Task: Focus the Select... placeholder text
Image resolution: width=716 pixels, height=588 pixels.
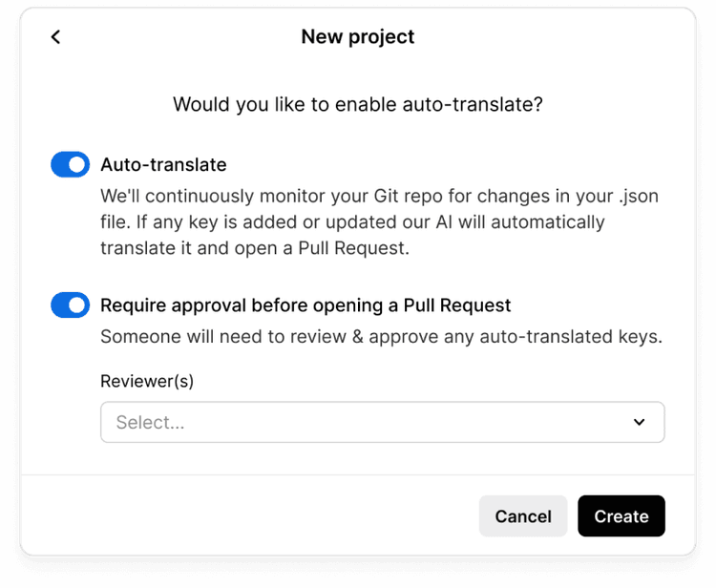Action: click(x=150, y=422)
